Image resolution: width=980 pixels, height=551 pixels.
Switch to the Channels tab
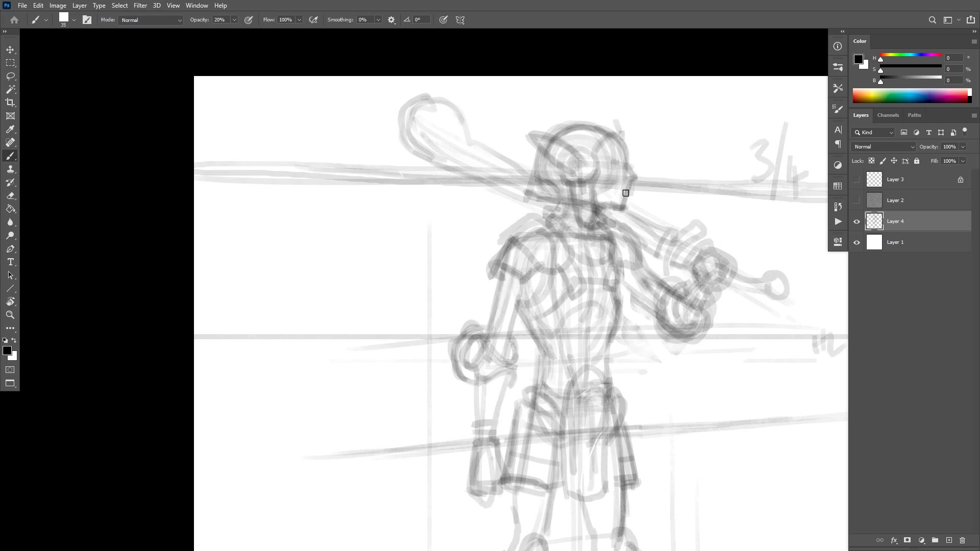[x=888, y=115]
